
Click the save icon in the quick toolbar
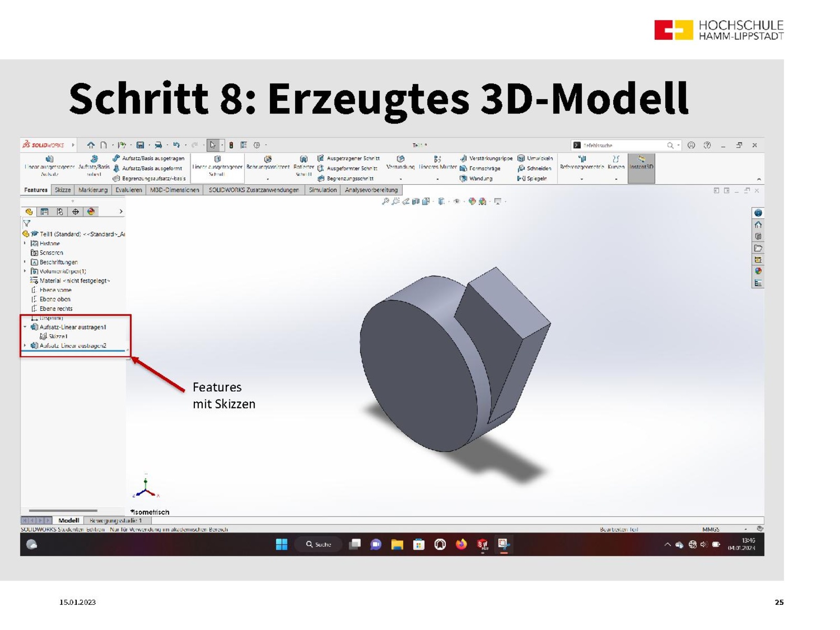click(x=140, y=145)
